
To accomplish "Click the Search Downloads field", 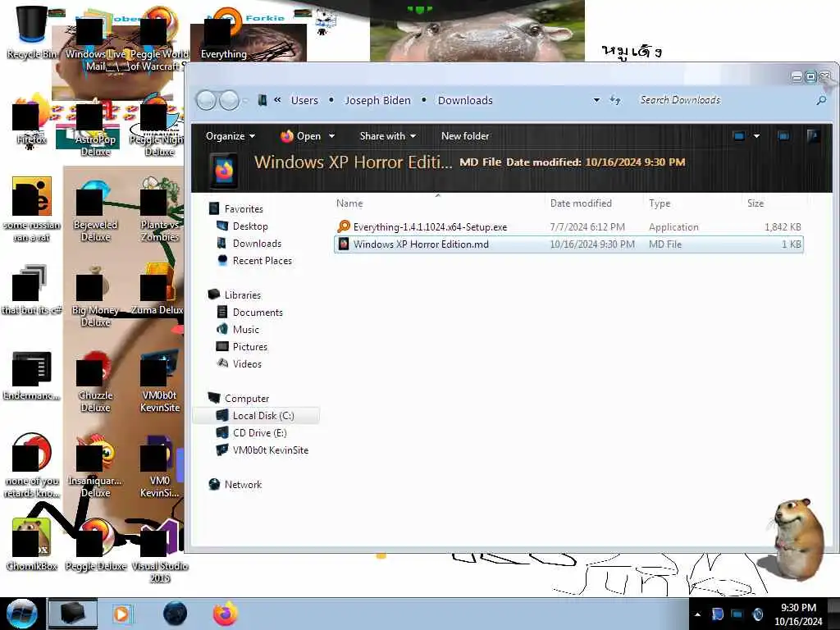I will [725, 100].
